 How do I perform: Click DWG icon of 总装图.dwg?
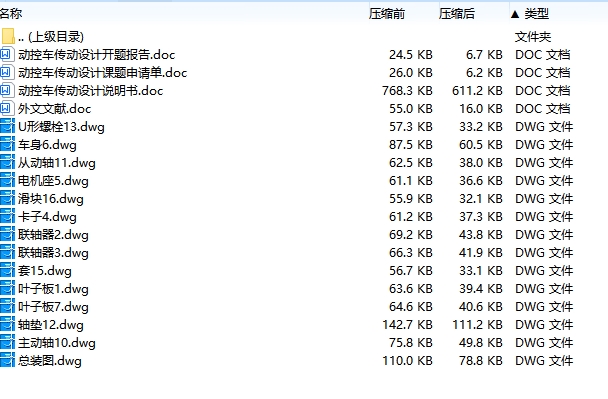[7, 361]
